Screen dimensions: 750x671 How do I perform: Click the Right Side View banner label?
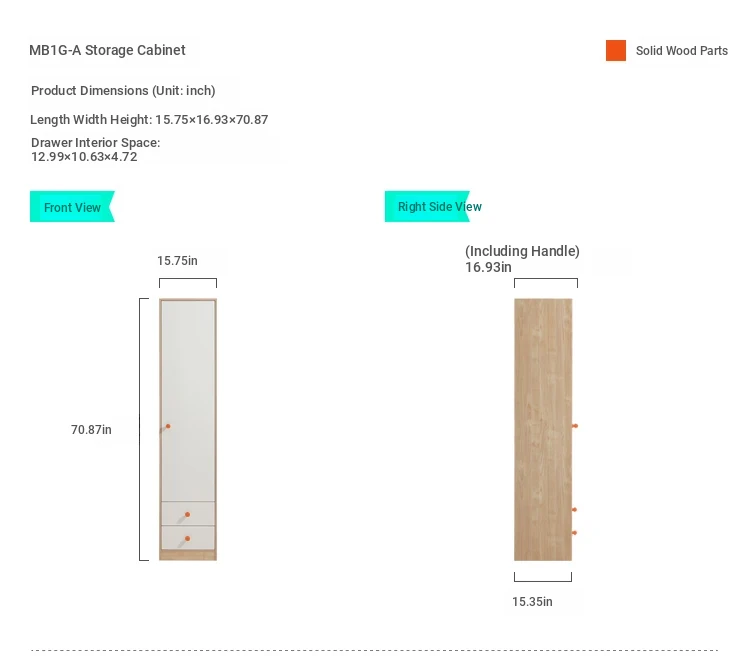[439, 207]
